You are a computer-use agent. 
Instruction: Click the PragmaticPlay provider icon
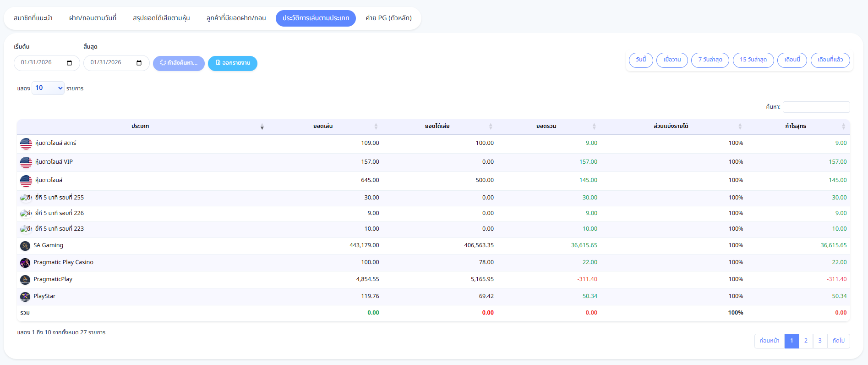(25, 280)
